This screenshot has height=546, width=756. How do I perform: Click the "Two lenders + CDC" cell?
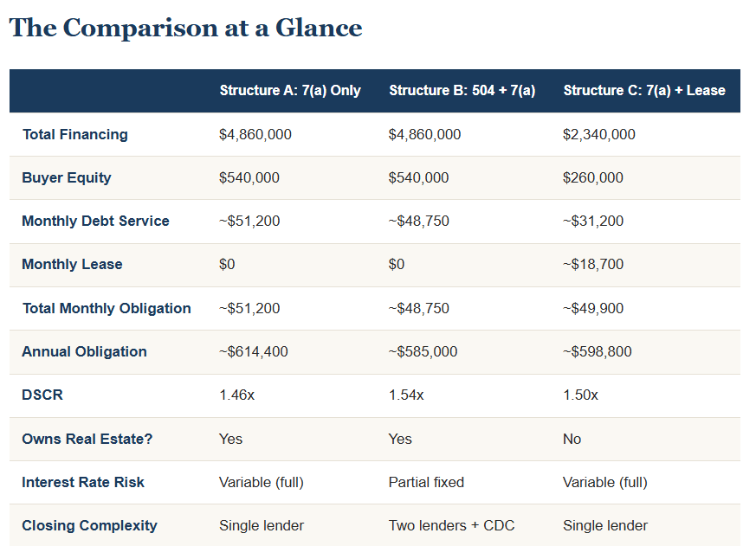(443, 525)
